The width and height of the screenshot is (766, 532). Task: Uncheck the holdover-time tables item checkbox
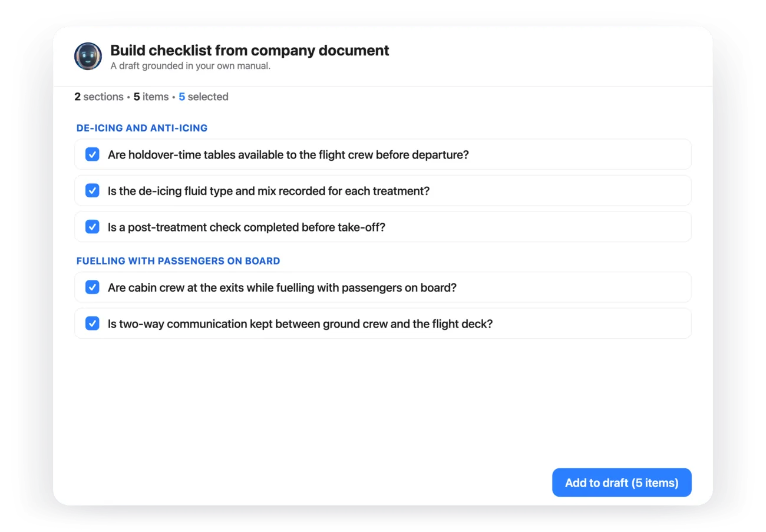point(93,154)
